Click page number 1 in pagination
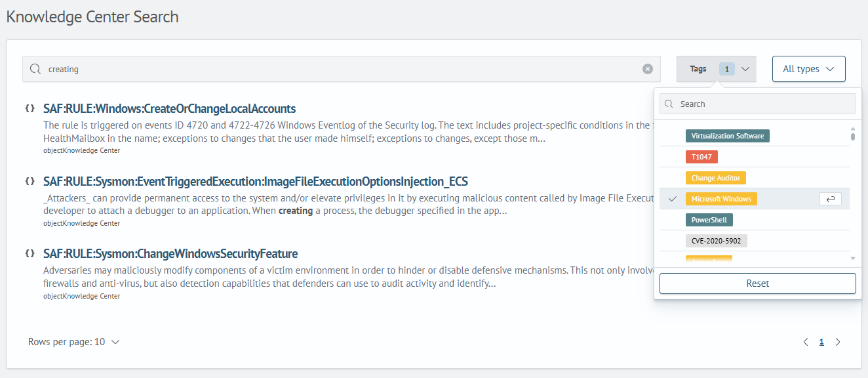Image resolution: width=868 pixels, height=378 pixels. [x=821, y=342]
